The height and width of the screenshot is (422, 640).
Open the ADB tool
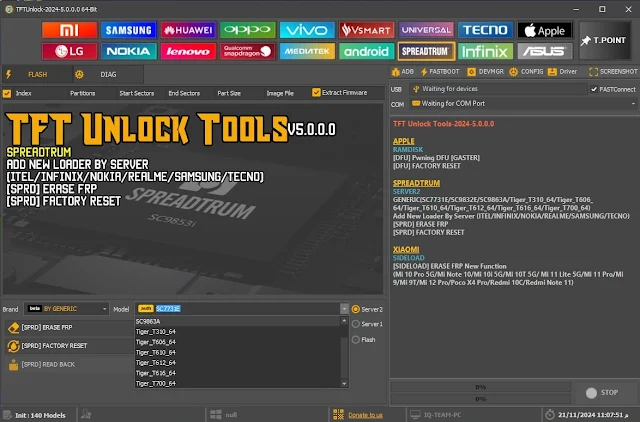[x=403, y=72]
